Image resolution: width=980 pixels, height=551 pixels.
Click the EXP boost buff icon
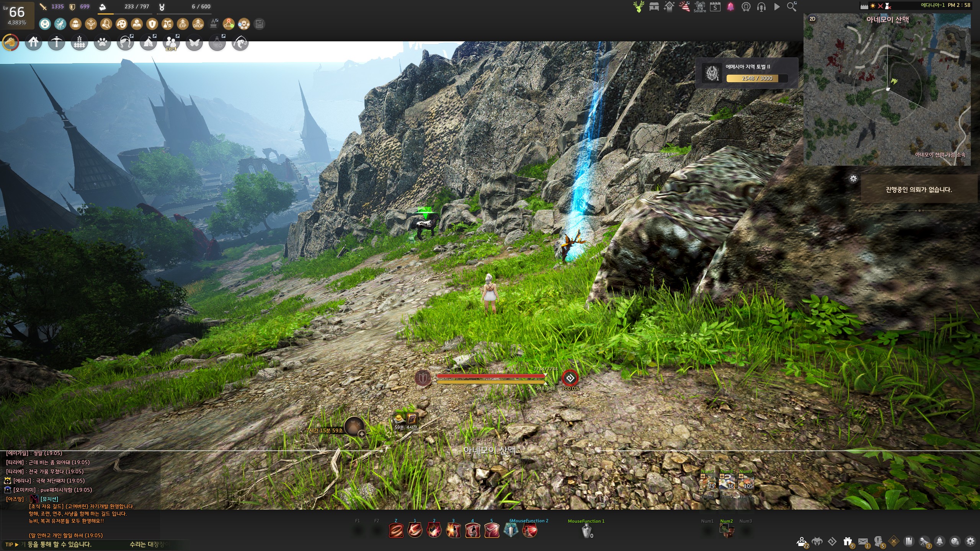(183, 24)
